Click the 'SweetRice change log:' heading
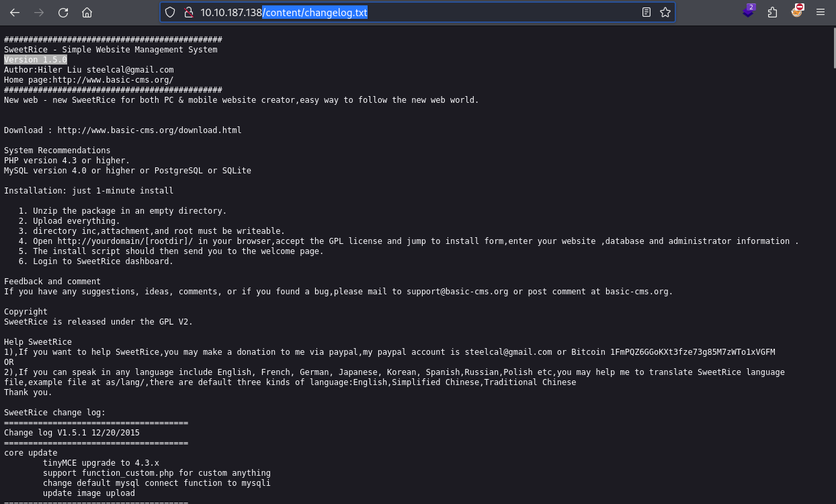Screen dimensions: 836x504 pyautogui.click(x=55, y=413)
